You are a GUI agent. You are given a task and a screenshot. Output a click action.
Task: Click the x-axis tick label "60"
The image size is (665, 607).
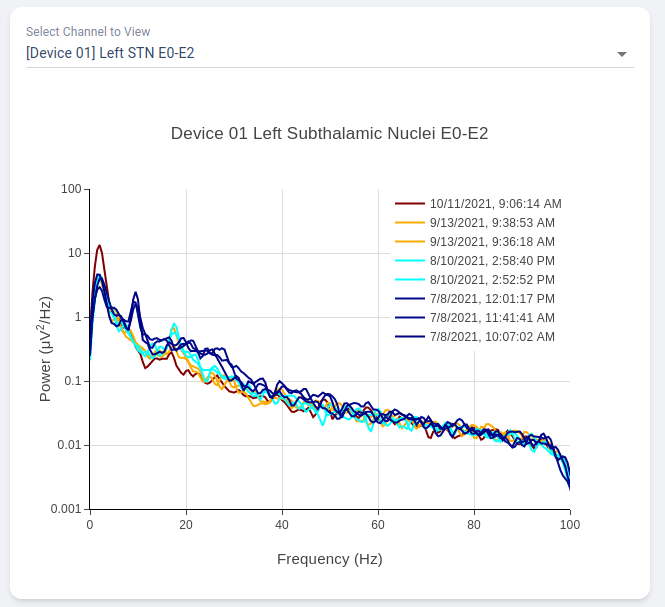pos(378,524)
